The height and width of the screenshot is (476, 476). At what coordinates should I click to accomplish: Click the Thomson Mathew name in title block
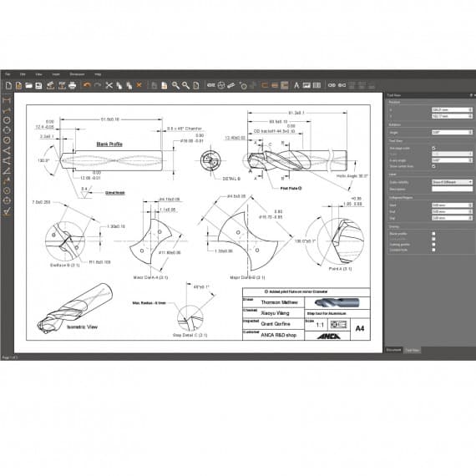point(279,302)
